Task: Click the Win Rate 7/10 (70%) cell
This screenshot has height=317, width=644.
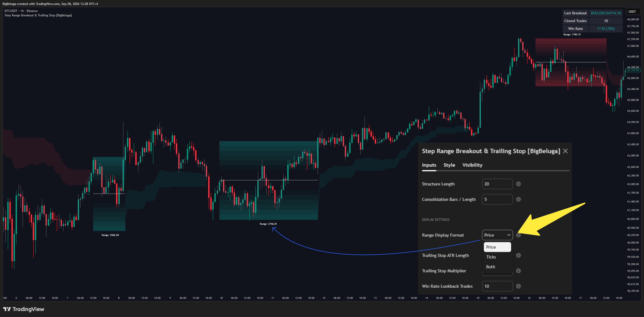Action: click(606, 29)
